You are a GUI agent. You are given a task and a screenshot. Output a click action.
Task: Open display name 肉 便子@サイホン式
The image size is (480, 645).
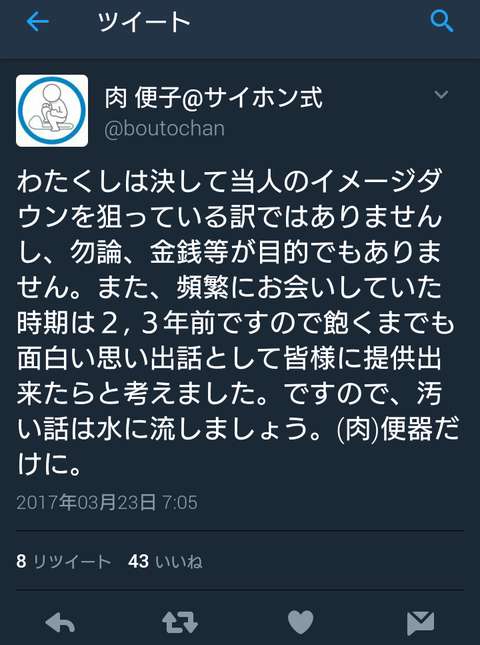(x=213, y=98)
